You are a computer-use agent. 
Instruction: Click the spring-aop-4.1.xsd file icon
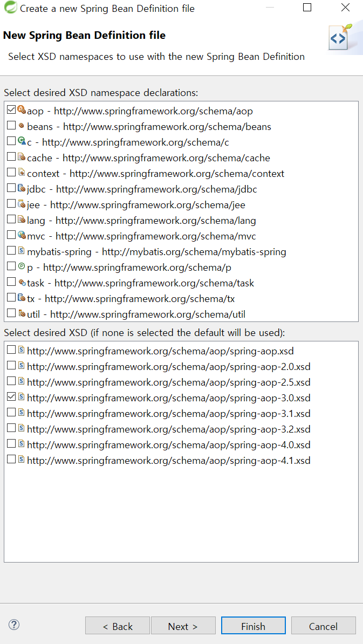click(x=22, y=460)
